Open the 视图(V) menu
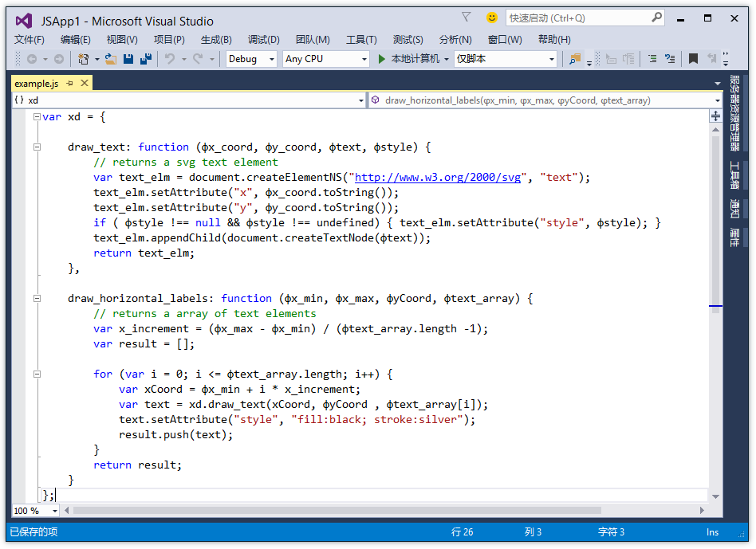Image resolution: width=756 pixels, height=549 pixels. [121, 40]
